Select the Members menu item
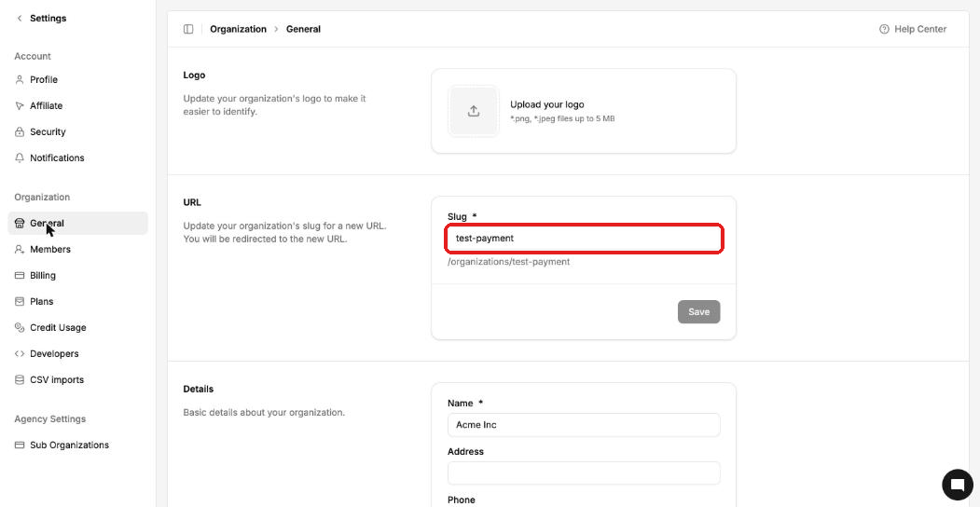This screenshot has width=980, height=507. click(77, 250)
